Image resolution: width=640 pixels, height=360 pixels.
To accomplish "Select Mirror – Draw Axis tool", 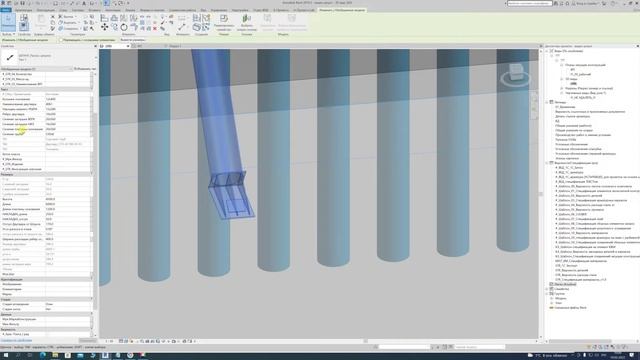I will tap(133, 18).
